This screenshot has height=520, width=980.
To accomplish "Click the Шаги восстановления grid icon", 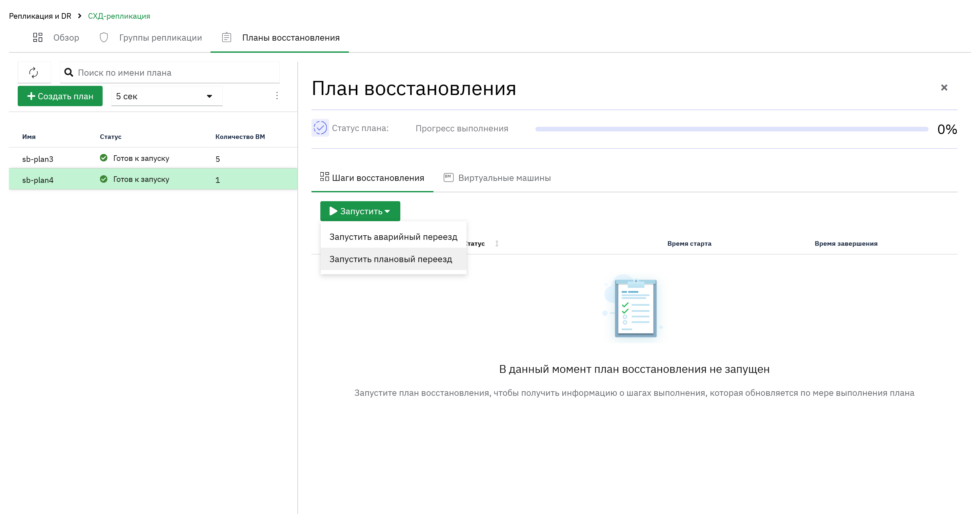I will click(x=325, y=177).
